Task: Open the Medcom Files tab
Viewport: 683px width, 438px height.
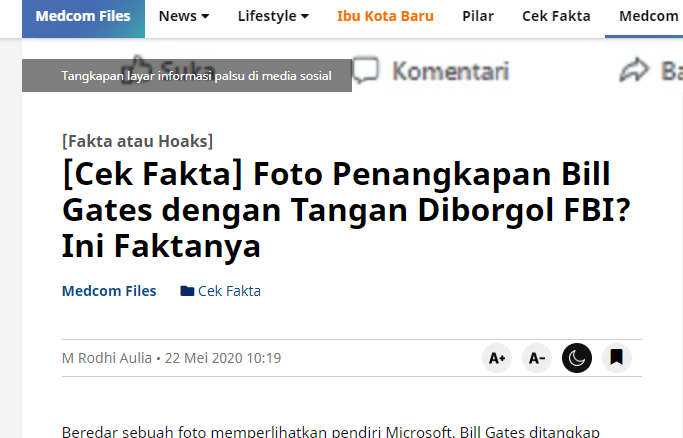Action: pos(83,17)
